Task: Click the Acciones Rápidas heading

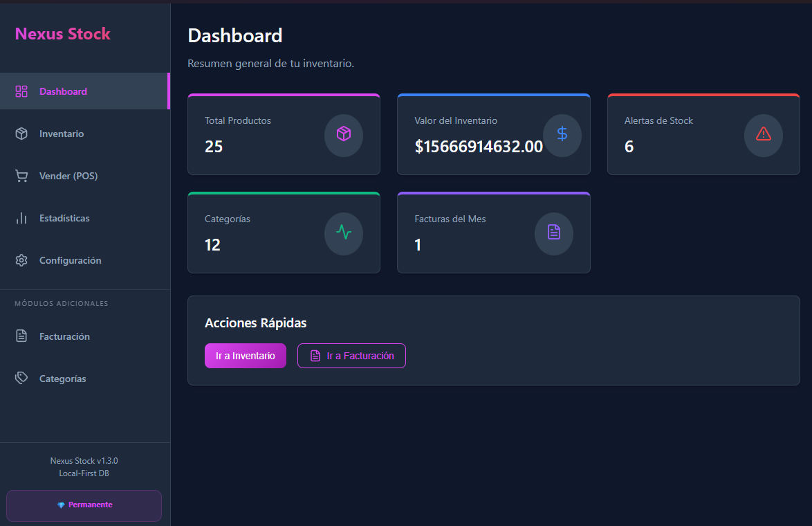Action: (x=256, y=323)
